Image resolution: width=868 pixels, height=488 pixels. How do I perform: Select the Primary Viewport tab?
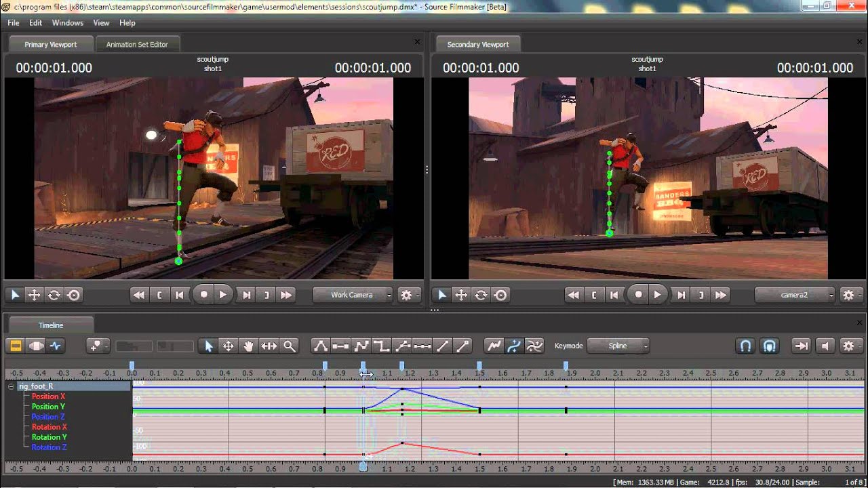pyautogui.click(x=51, y=44)
